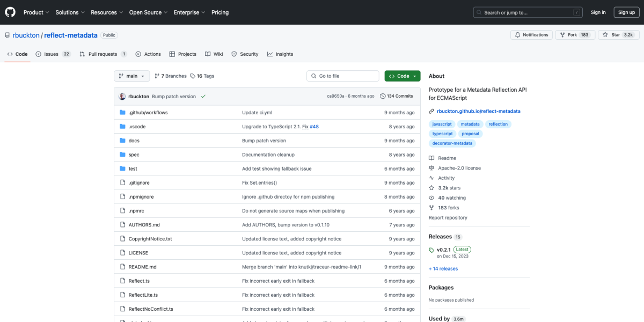Screen dimensions: 644x322
Task: Expand the green Code dropdown
Action: tap(402, 76)
